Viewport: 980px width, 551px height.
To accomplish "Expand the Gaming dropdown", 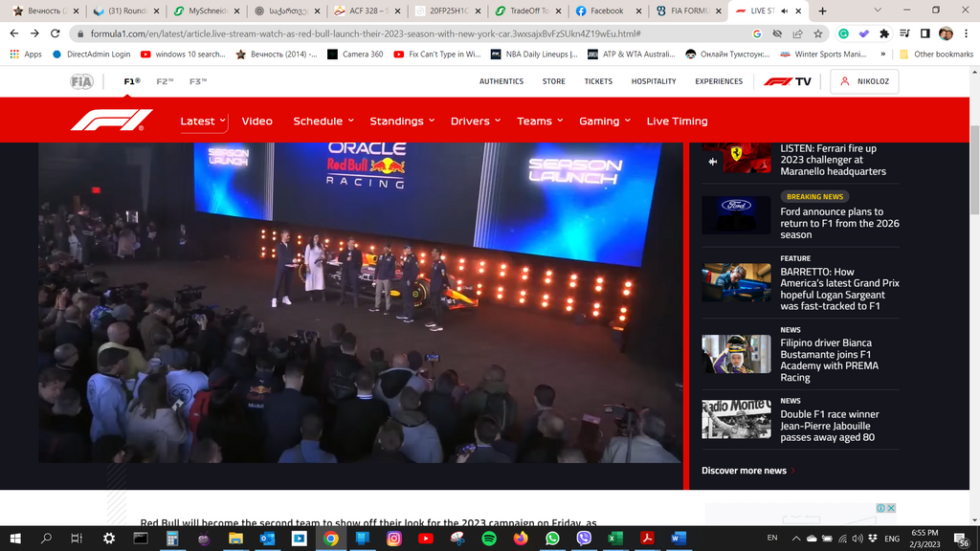I will coord(605,121).
